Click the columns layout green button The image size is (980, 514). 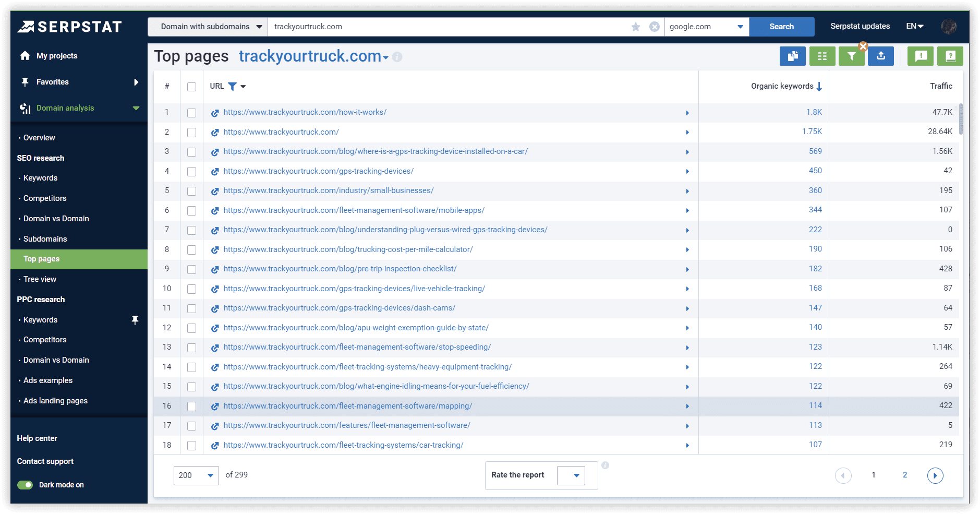pos(822,56)
